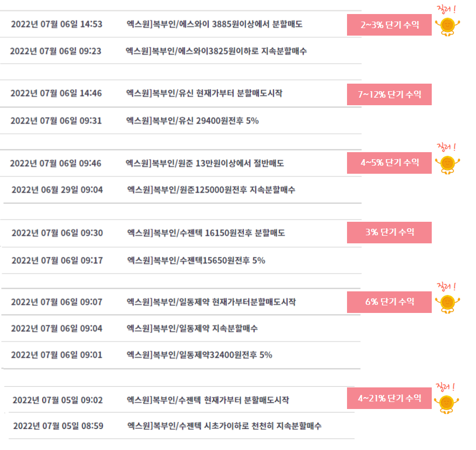Open 일동제약32400원전후 5% message
This screenshot has width=476, height=450.
(200, 354)
